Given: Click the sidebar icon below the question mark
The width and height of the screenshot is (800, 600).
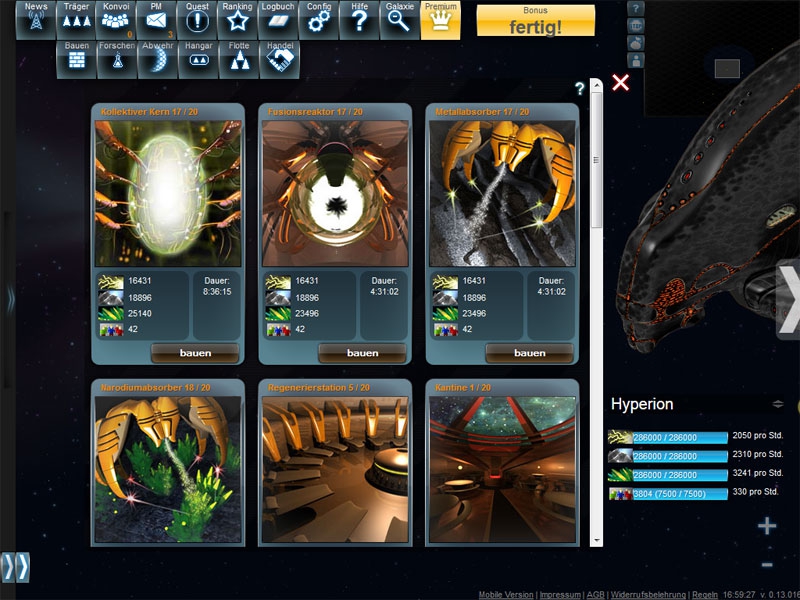Looking at the screenshot, I should click(636, 26).
